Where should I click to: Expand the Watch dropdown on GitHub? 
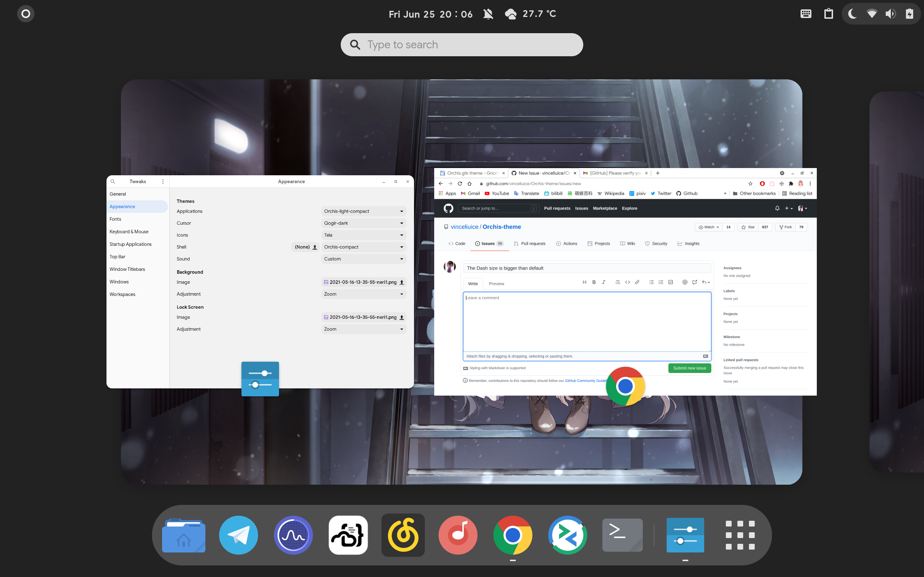tap(708, 227)
